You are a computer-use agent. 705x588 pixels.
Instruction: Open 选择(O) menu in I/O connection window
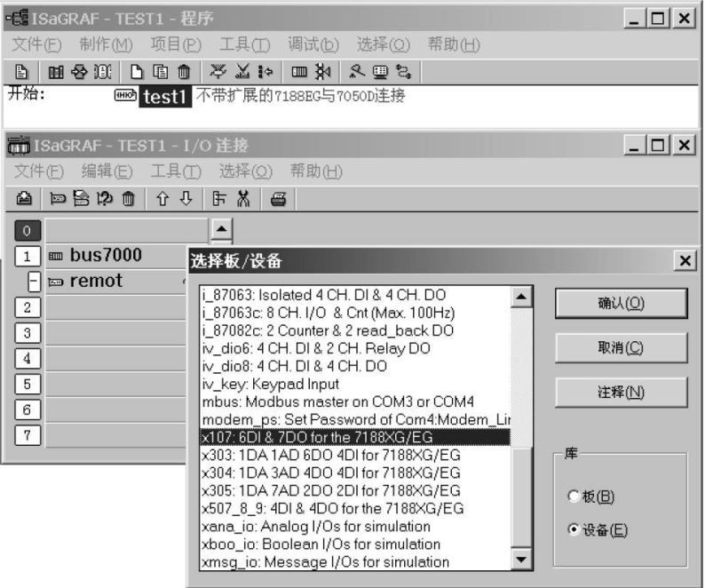(245, 171)
